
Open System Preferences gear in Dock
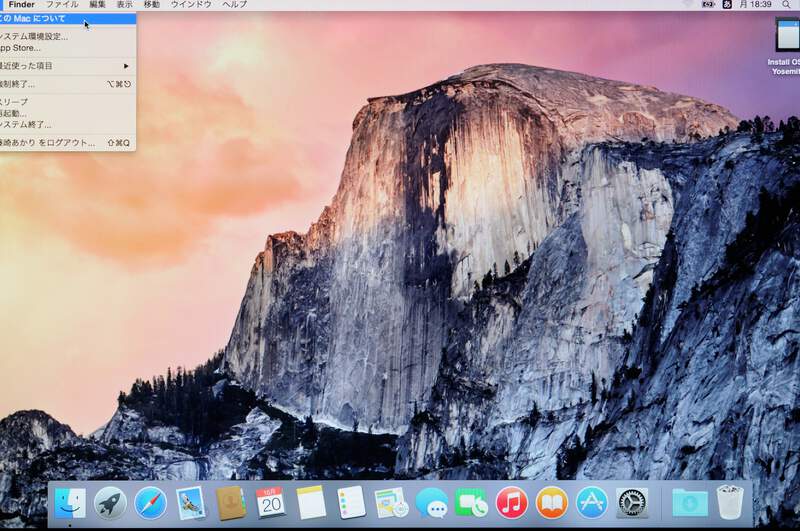tap(632, 503)
